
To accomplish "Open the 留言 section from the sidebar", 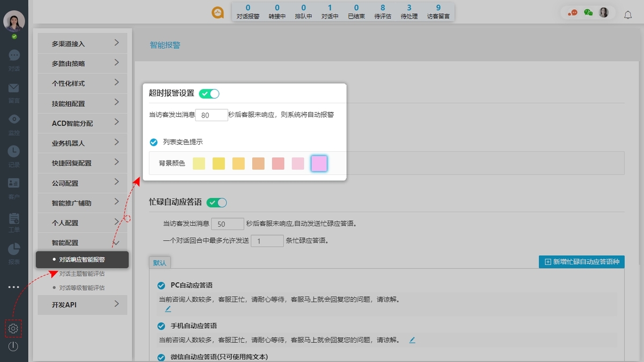I will (x=13, y=92).
